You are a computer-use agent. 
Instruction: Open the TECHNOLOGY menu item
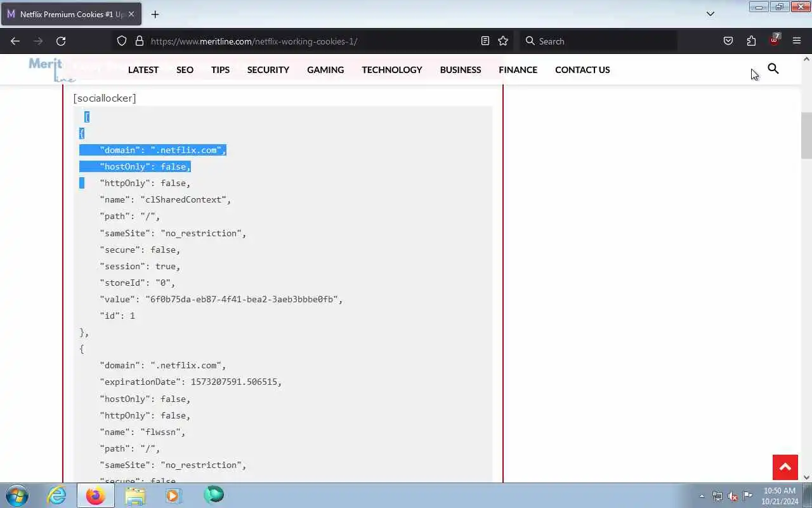392,70
